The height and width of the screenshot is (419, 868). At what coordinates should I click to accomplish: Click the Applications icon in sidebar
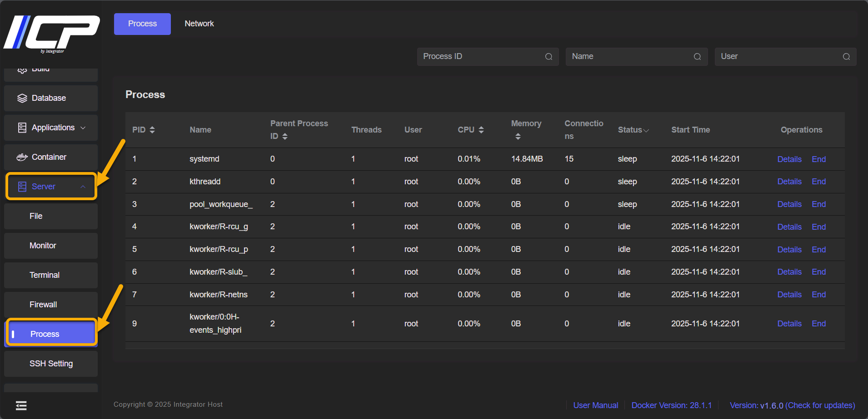pyautogui.click(x=22, y=128)
